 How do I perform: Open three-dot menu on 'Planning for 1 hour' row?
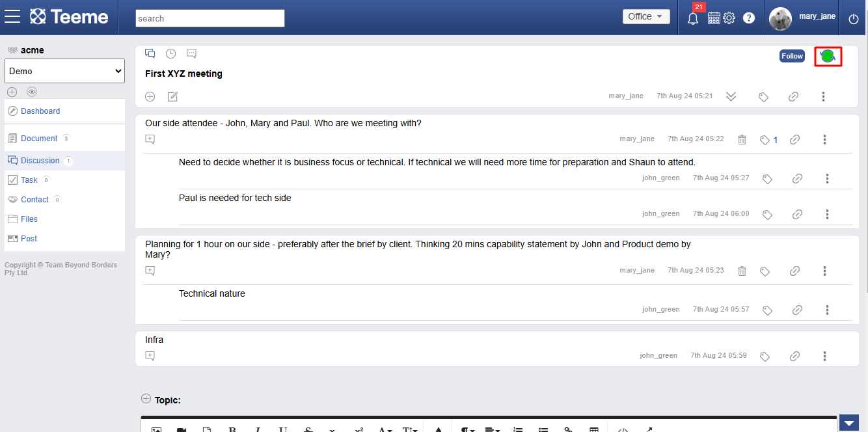tap(824, 271)
